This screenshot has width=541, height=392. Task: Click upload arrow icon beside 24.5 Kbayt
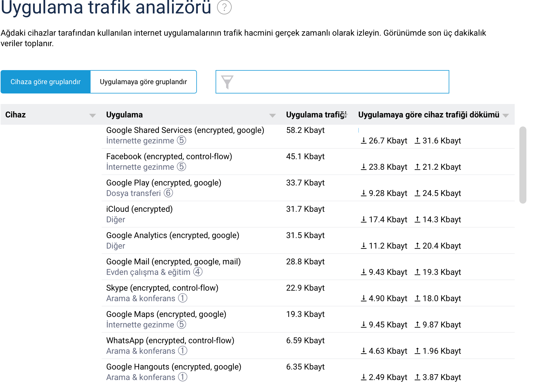coord(417,193)
